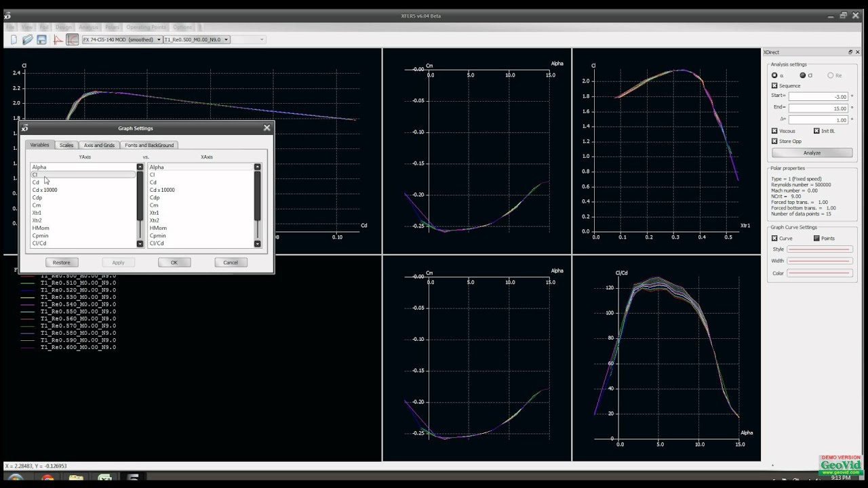Click legend entry T1_Re0.600_M0.00_N9.0
The image size is (868, 488).
(78, 347)
